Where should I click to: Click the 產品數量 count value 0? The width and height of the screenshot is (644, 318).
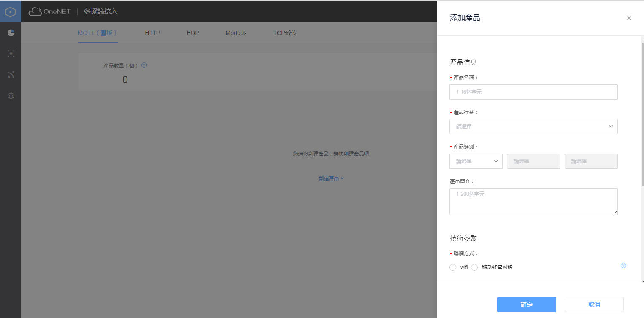tap(125, 80)
